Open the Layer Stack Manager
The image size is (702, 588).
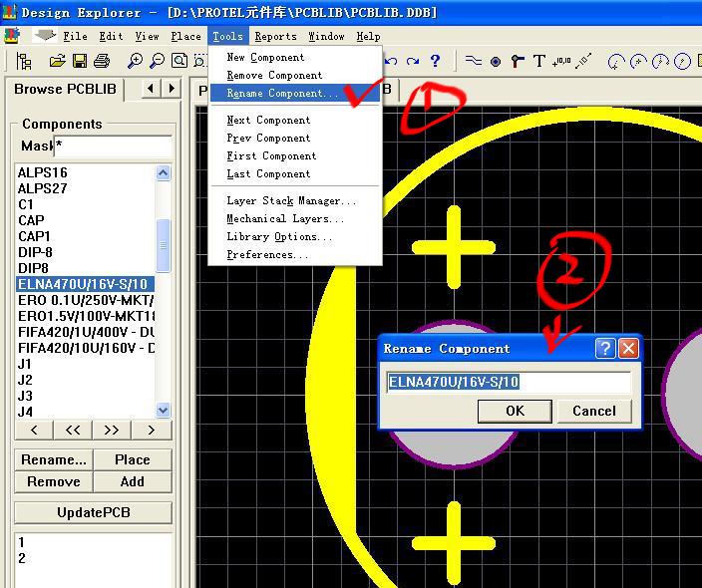click(295, 200)
